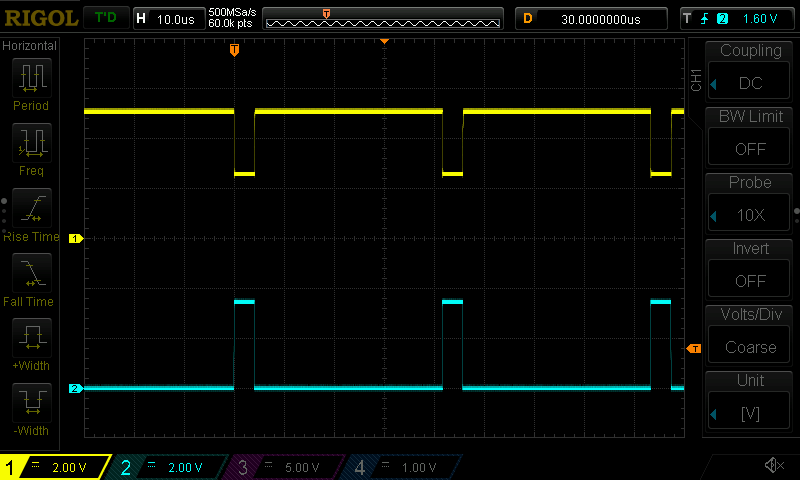Click the D 30.0000000us delay readout

click(591, 19)
